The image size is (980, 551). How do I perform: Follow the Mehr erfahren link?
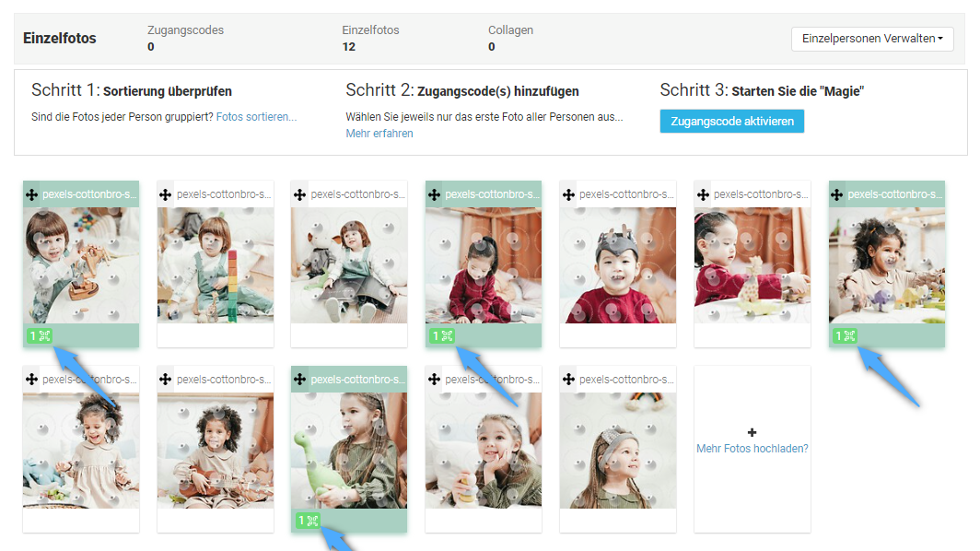(x=379, y=134)
